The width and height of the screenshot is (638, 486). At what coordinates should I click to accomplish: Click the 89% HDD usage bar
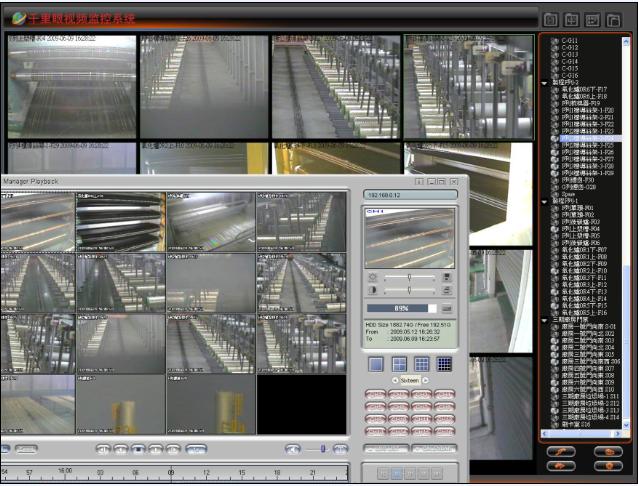pyautogui.click(x=402, y=309)
